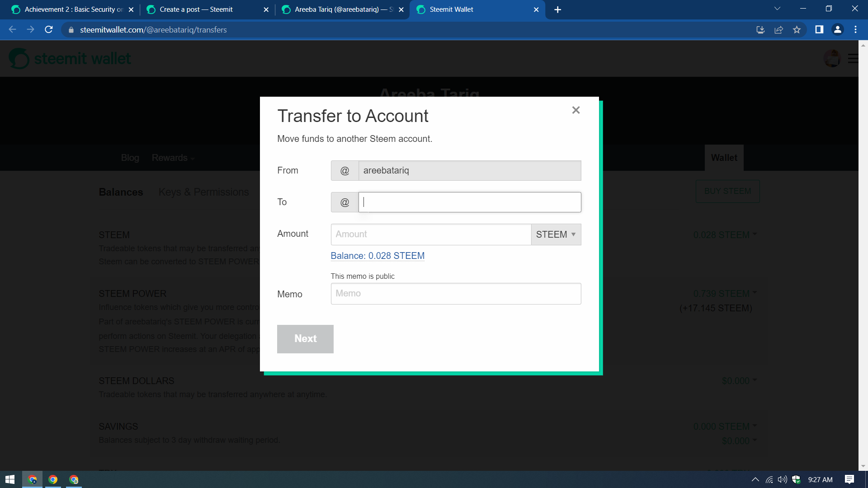
Task: Click the share page icon
Action: point(778,30)
